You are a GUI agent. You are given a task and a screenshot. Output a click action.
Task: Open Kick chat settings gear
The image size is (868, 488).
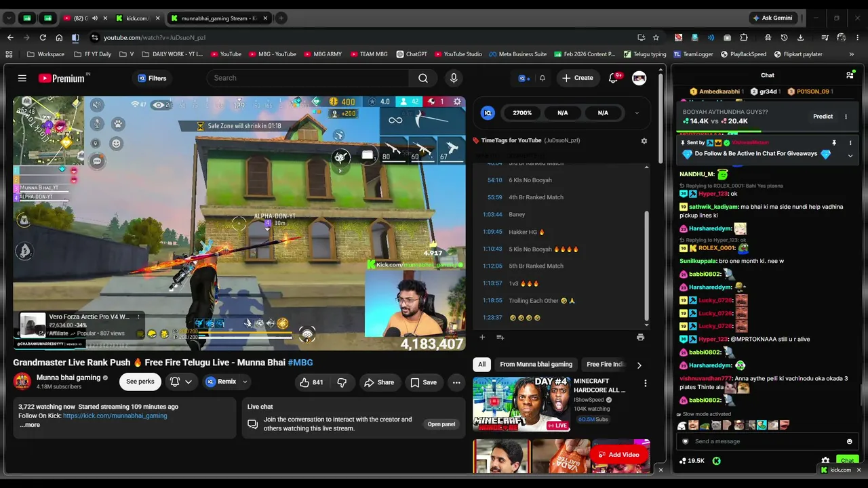tap(825, 460)
